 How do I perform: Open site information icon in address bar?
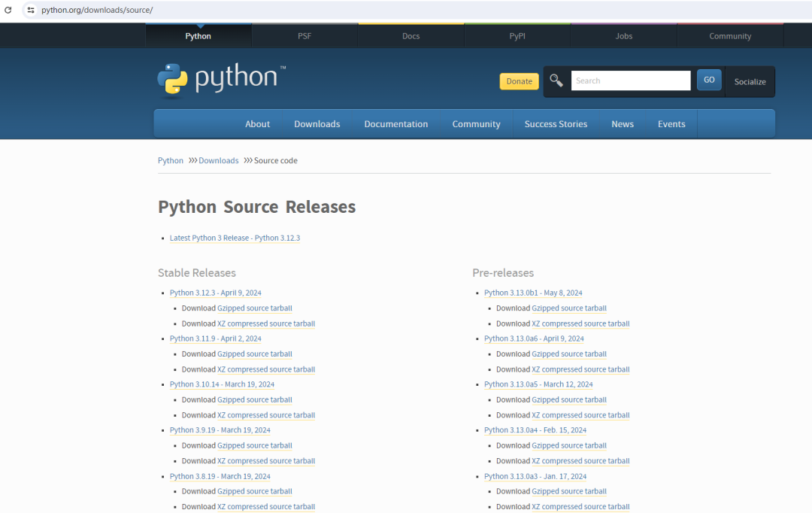pyautogui.click(x=31, y=10)
